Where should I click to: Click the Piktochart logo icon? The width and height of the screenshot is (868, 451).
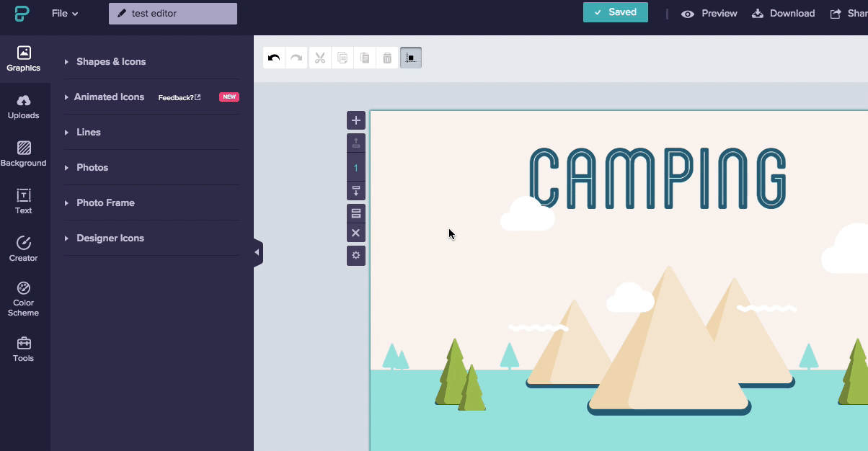(x=22, y=13)
